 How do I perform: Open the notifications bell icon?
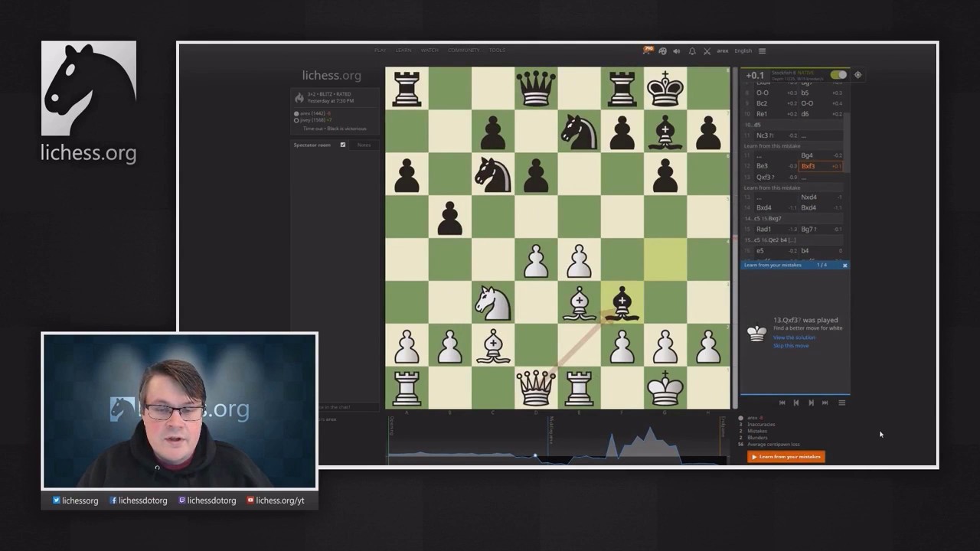(692, 51)
